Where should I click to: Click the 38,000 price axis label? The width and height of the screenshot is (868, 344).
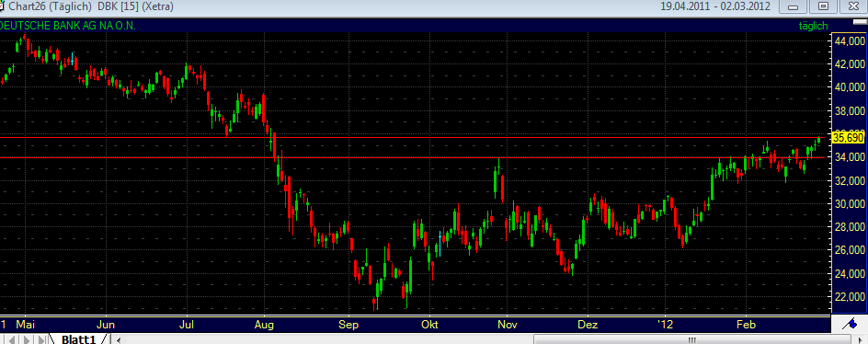(850, 110)
